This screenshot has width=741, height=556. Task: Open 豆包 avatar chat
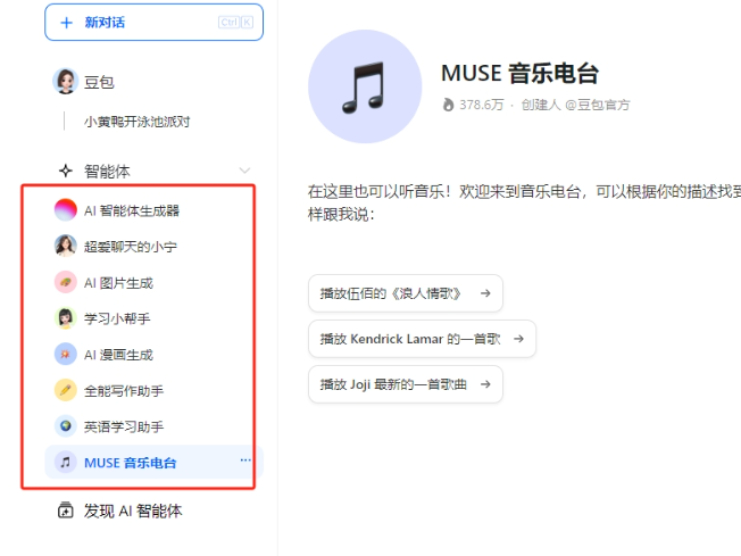coord(66,81)
